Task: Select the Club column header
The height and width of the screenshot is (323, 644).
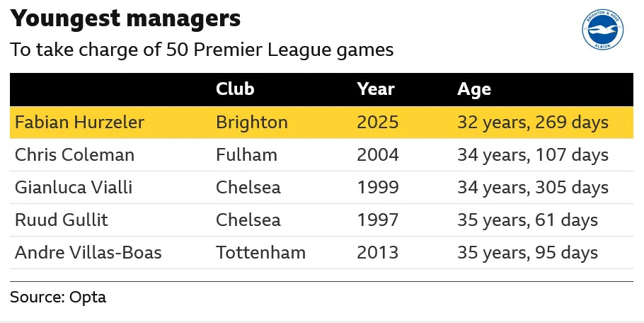Action: coord(235,89)
